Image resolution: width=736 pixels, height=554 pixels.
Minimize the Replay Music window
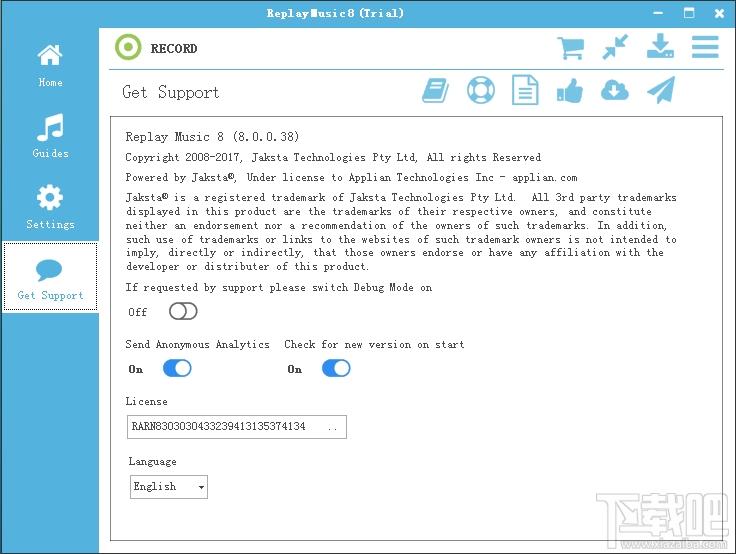[x=658, y=13]
